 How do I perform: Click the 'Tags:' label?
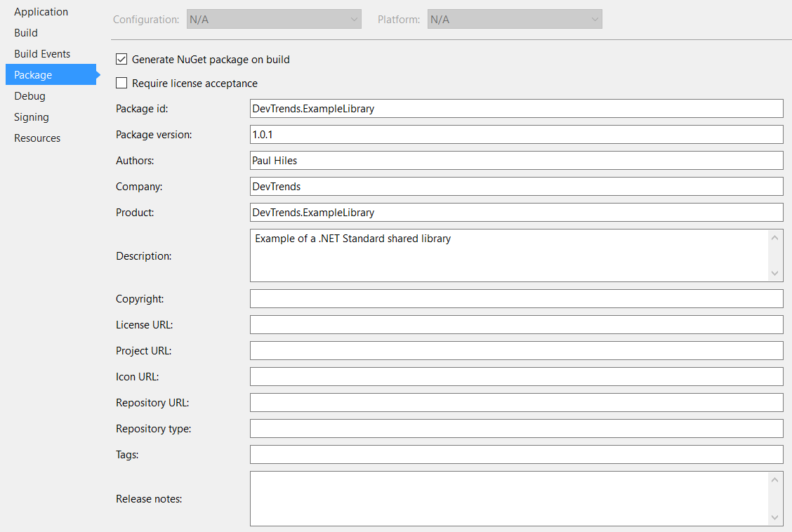(127, 455)
